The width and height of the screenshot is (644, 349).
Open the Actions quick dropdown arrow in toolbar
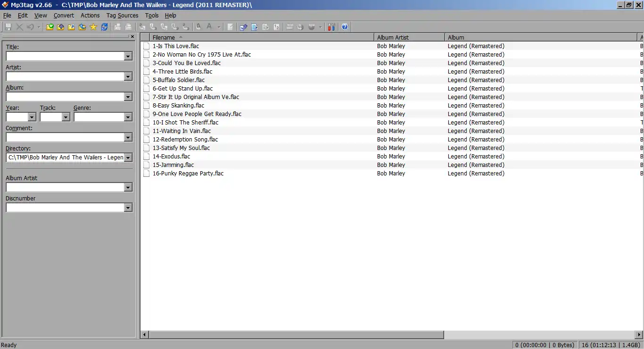[x=219, y=27]
